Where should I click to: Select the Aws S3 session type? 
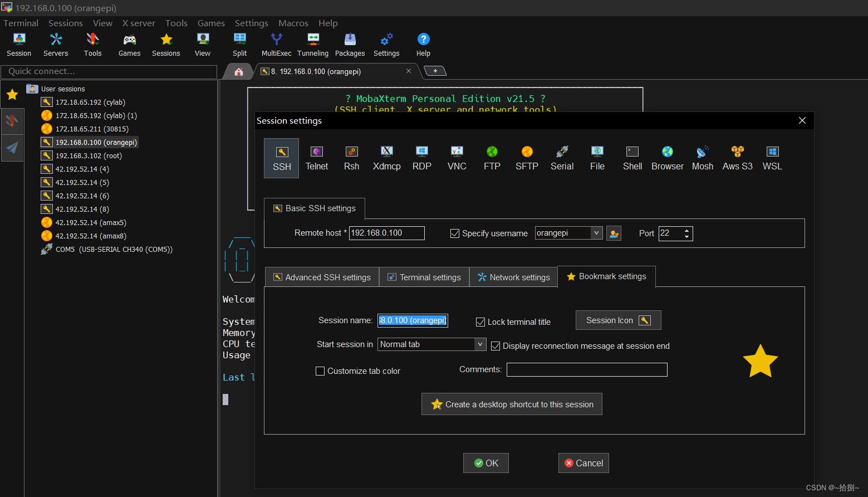tap(738, 158)
